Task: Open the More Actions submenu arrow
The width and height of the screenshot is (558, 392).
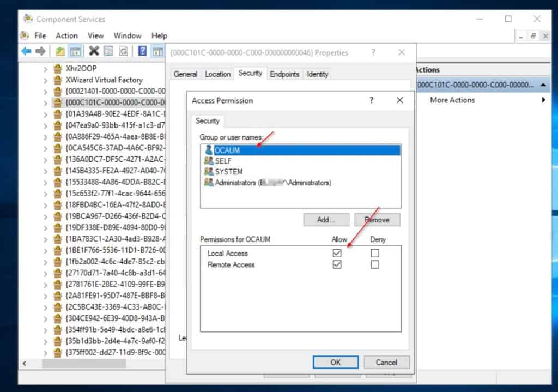Action: 543,100
